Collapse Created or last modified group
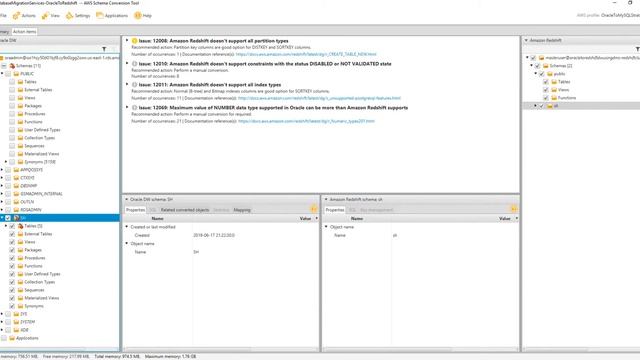 coord(127,227)
